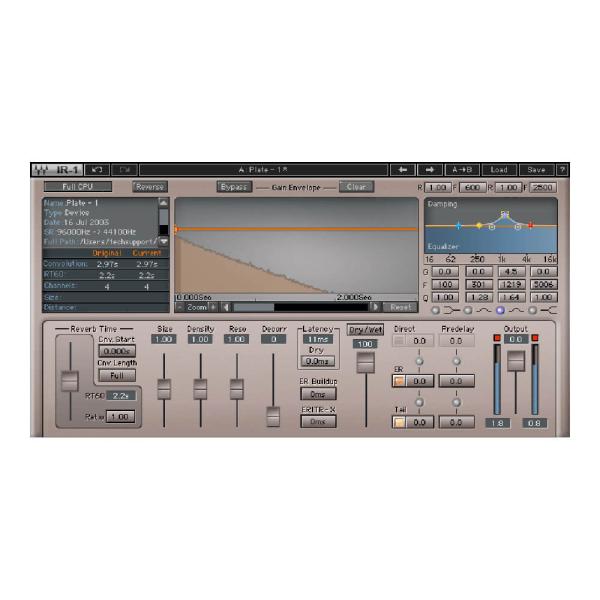600x600 pixels.
Task: Click the Dry/Wet fader handle
Action: [x=365, y=362]
